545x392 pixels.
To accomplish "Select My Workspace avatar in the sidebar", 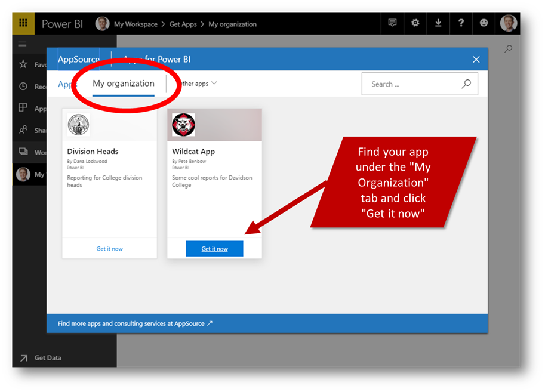I will pos(23,174).
